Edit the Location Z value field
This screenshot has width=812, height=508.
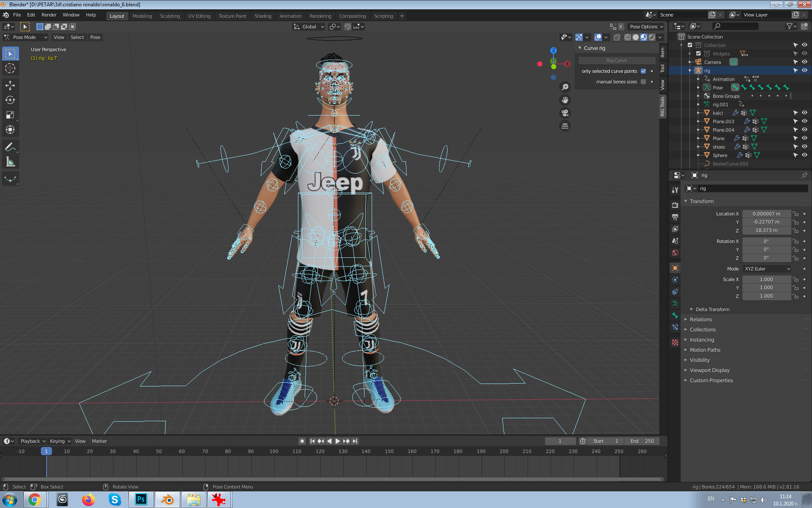(x=766, y=230)
